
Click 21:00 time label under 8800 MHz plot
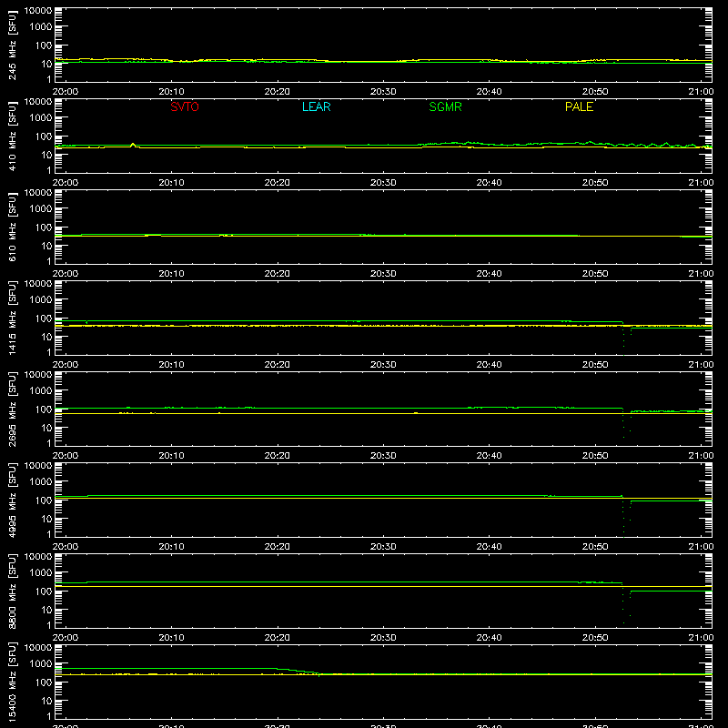tap(701, 638)
